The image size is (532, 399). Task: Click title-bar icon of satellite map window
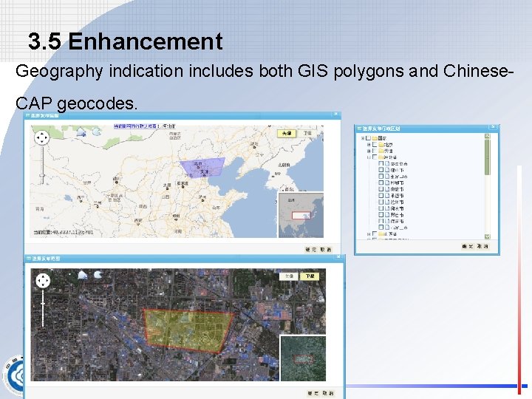click(29, 259)
